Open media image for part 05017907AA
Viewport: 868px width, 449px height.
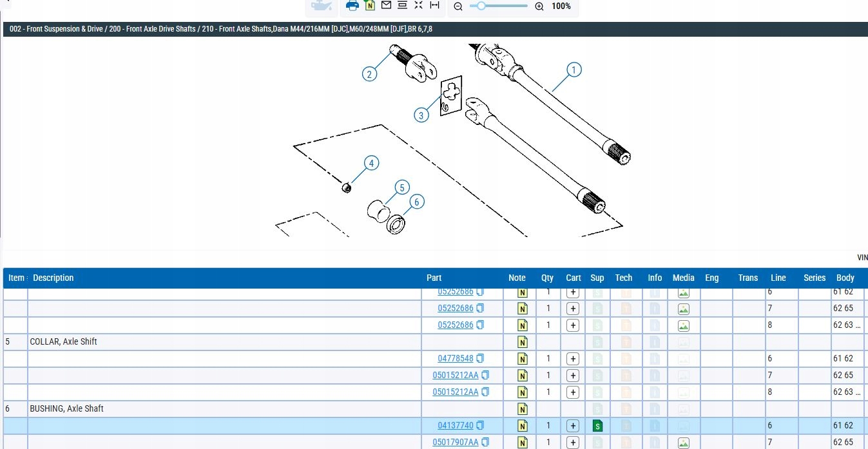pyautogui.click(x=684, y=443)
